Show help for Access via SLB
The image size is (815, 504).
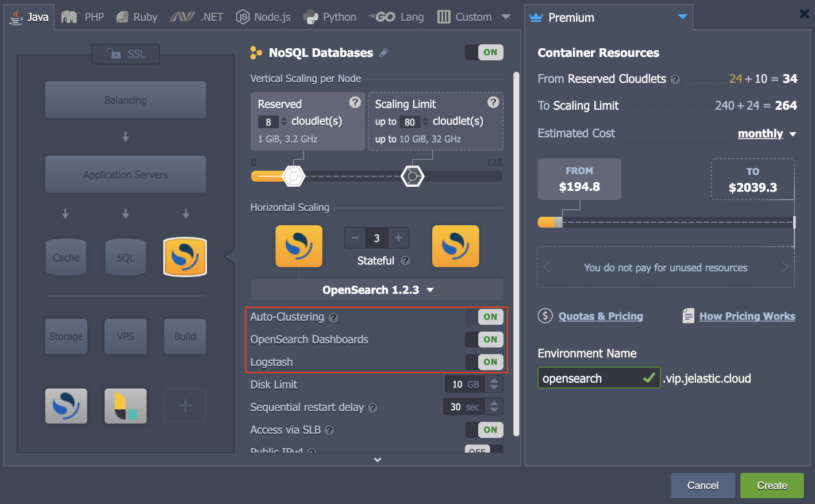329,430
